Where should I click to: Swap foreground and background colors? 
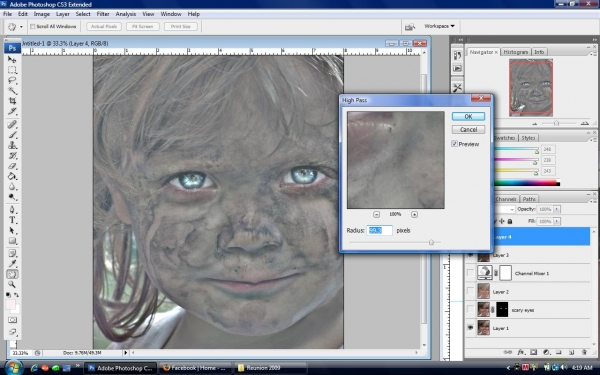(x=16, y=295)
